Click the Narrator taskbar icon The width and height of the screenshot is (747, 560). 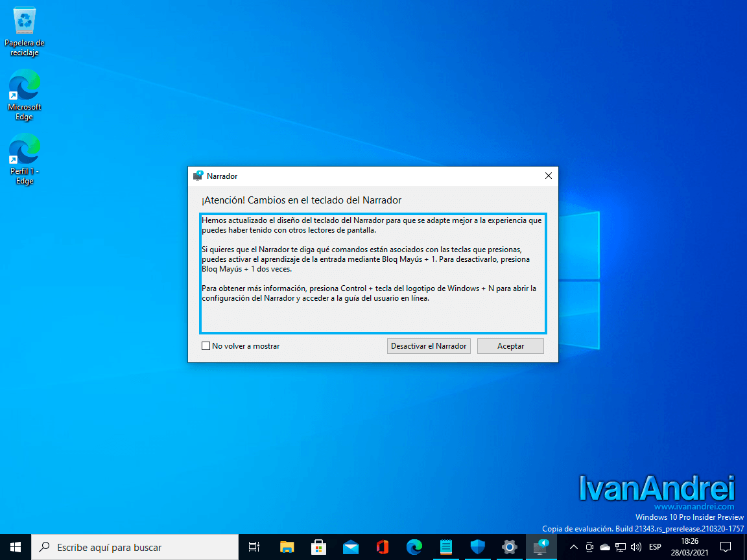[x=541, y=547]
